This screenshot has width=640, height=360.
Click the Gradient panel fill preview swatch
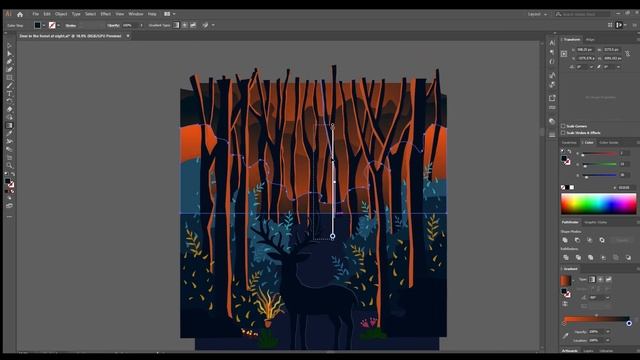pyautogui.click(x=565, y=280)
